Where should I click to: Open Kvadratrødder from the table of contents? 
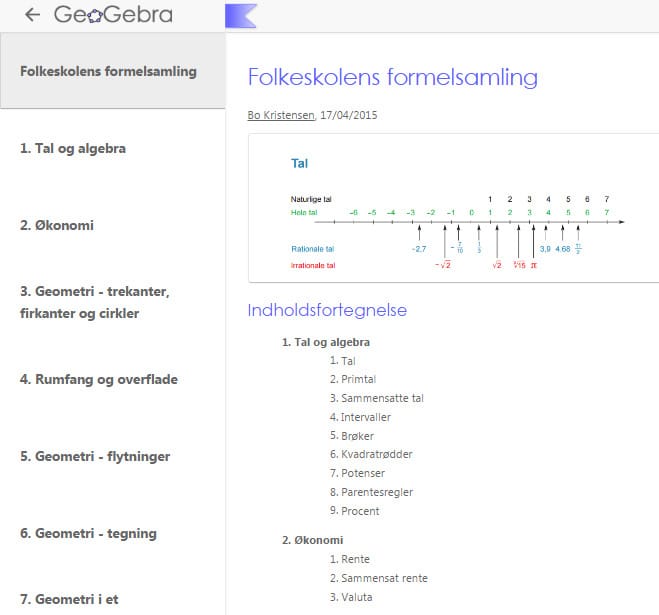pos(369,454)
